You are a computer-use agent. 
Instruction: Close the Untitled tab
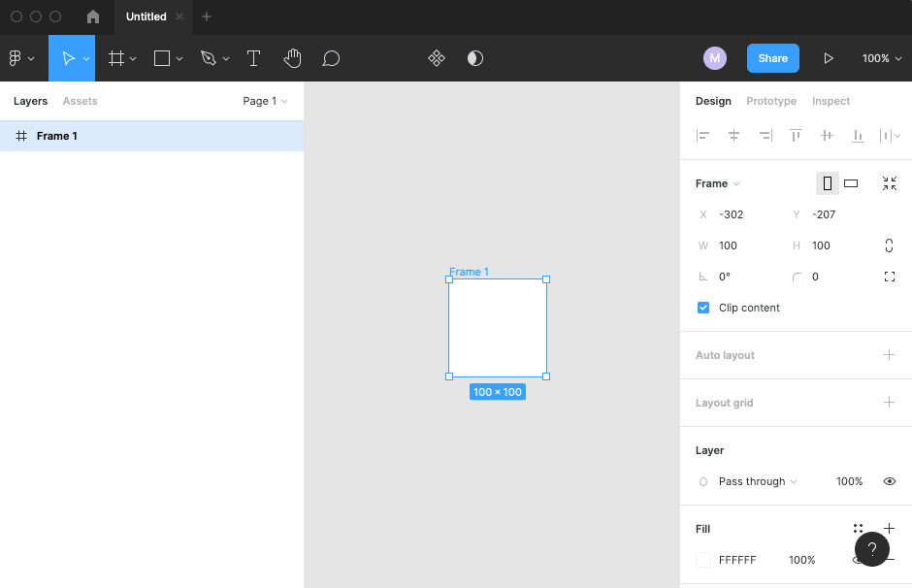(x=179, y=16)
